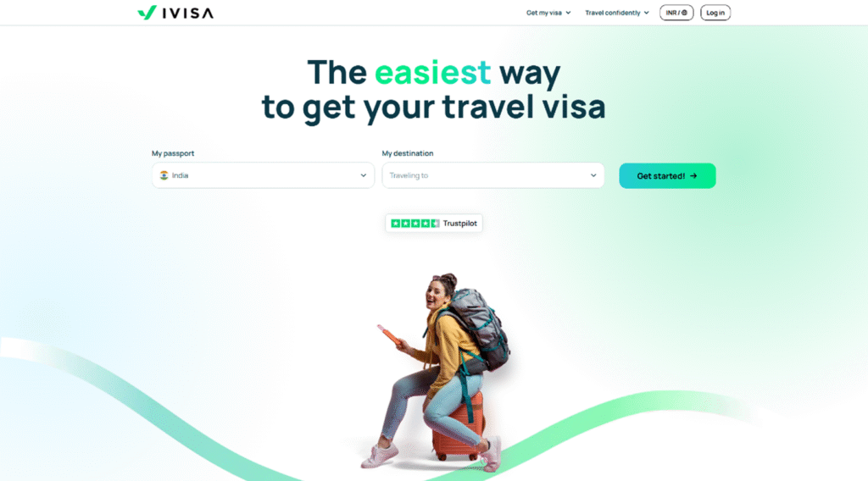Click the My destination label

point(408,153)
